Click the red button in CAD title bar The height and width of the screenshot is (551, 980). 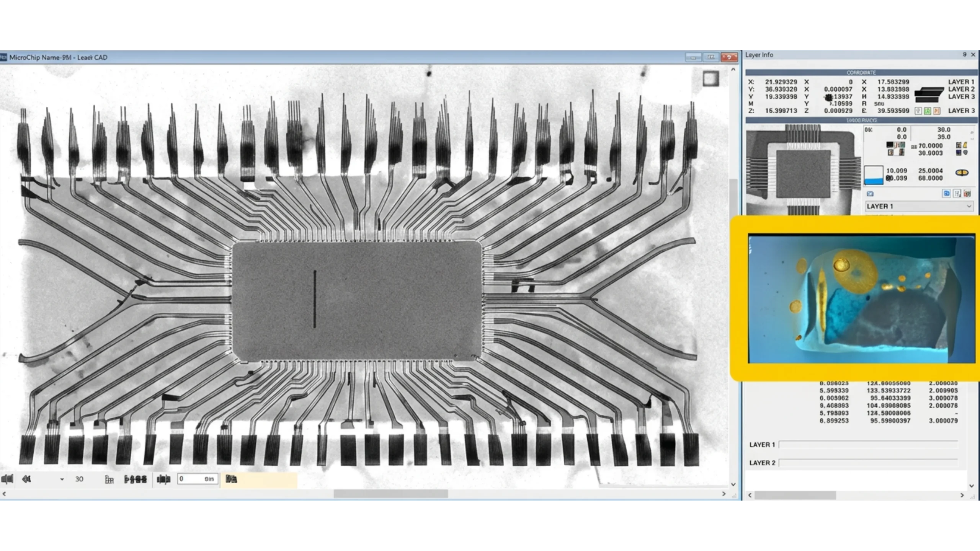coord(729,57)
